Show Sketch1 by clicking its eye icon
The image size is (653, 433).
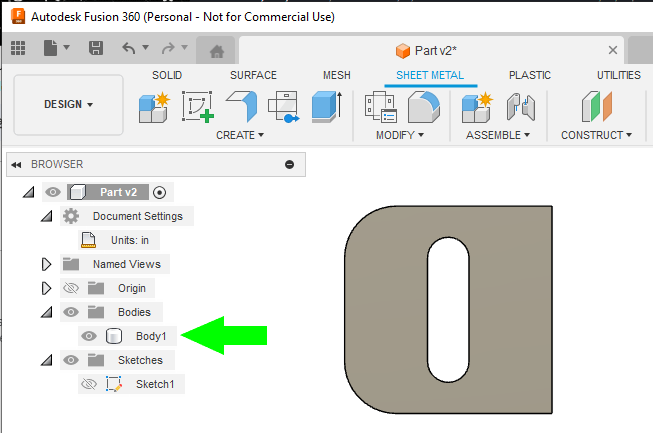(89, 383)
